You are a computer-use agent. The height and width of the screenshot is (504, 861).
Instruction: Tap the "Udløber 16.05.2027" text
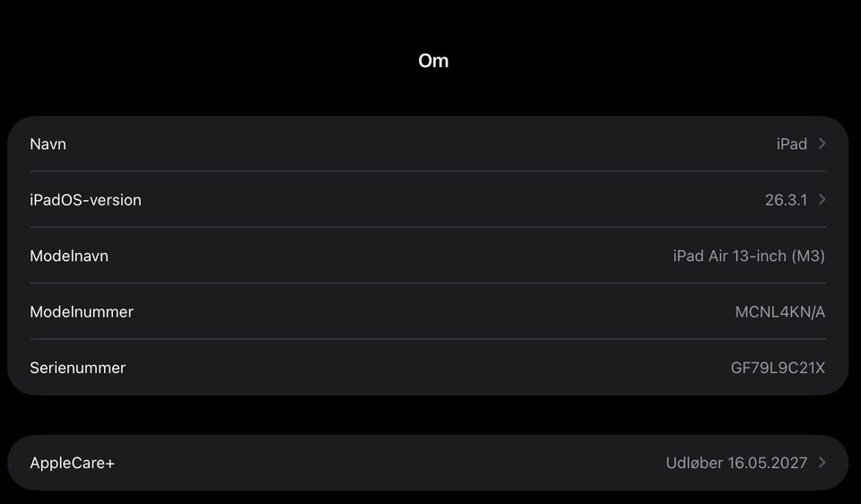[x=735, y=463]
